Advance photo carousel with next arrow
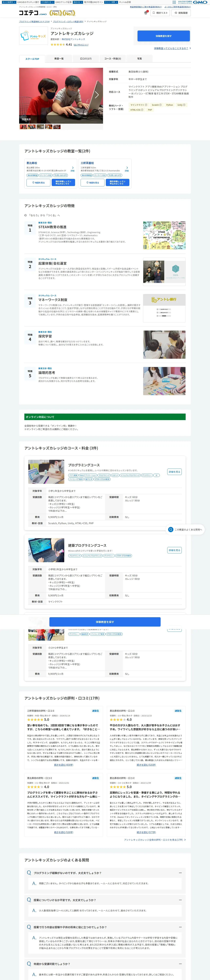210x980 pixels. tap(97, 95)
